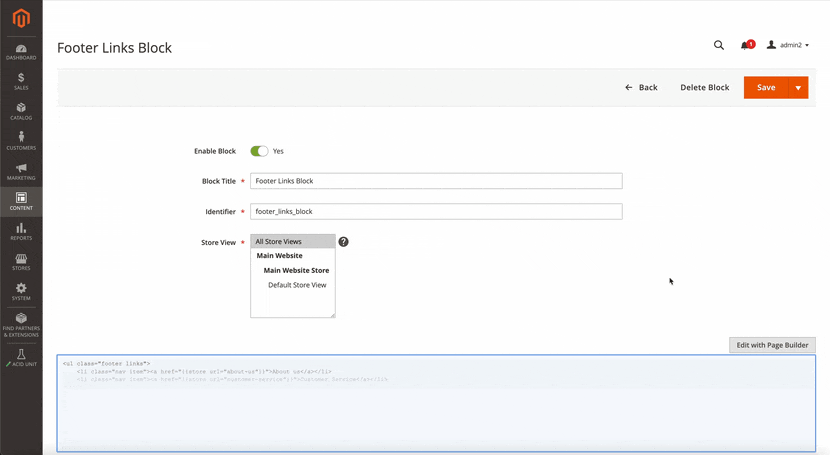
Task: Open the Sales sidebar menu
Action: pos(21,82)
